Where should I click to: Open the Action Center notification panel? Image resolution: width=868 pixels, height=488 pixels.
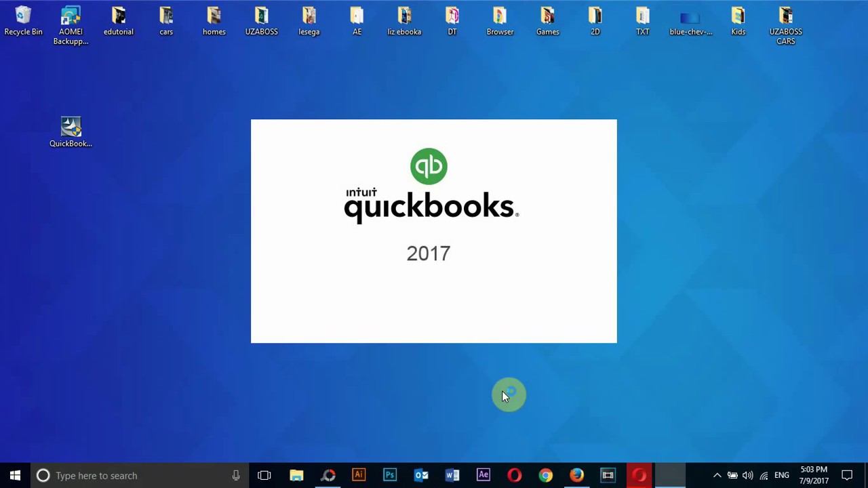pyautogui.click(x=847, y=475)
